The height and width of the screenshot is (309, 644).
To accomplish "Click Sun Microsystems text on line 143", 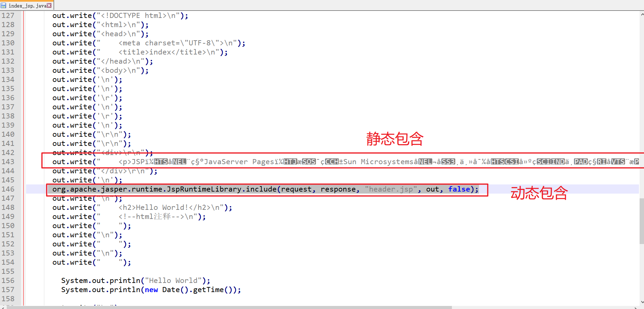I will pos(379,162).
